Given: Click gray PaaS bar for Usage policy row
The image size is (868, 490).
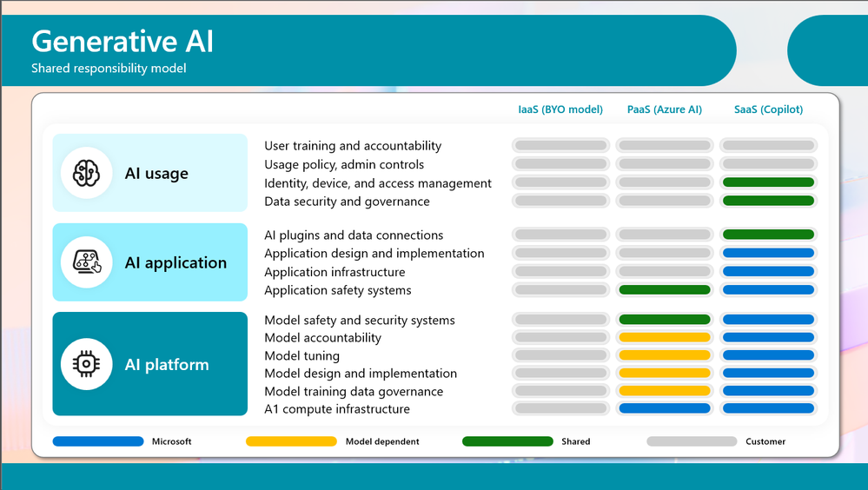Looking at the screenshot, I should point(665,164).
